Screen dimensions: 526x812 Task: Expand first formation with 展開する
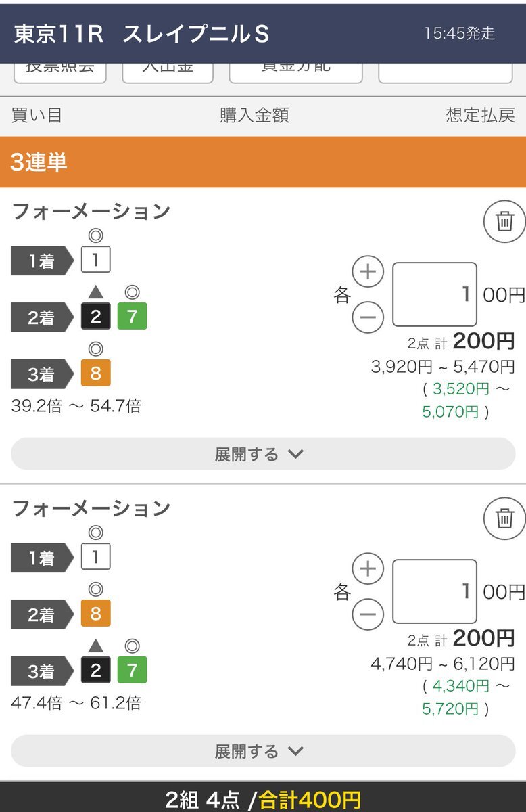click(x=263, y=454)
